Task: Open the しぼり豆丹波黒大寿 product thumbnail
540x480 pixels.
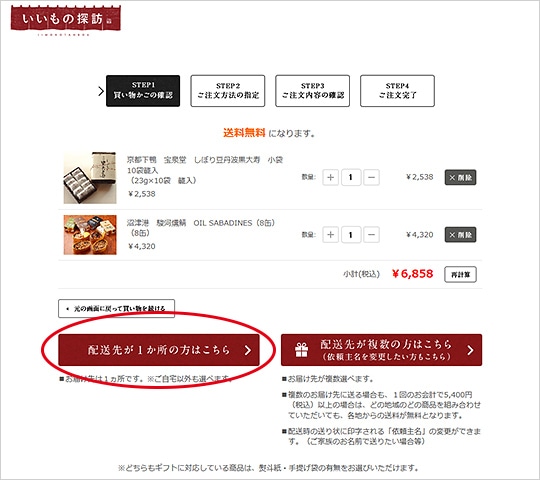Action: (90, 178)
